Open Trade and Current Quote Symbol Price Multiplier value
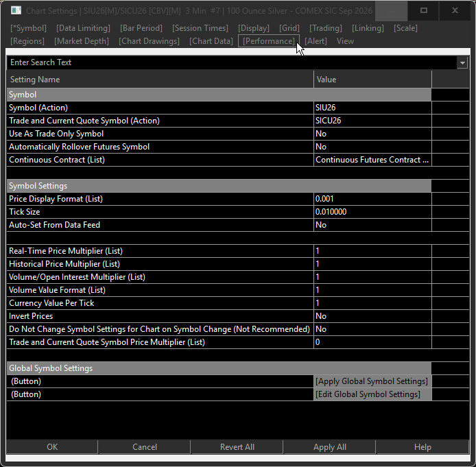Image resolution: width=476 pixels, height=467 pixels. coord(372,343)
